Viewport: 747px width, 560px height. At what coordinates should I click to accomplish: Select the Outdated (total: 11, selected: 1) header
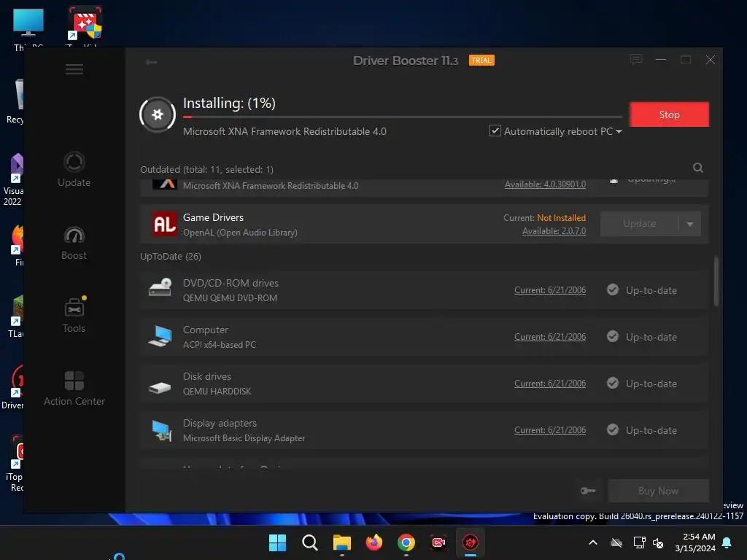206,169
